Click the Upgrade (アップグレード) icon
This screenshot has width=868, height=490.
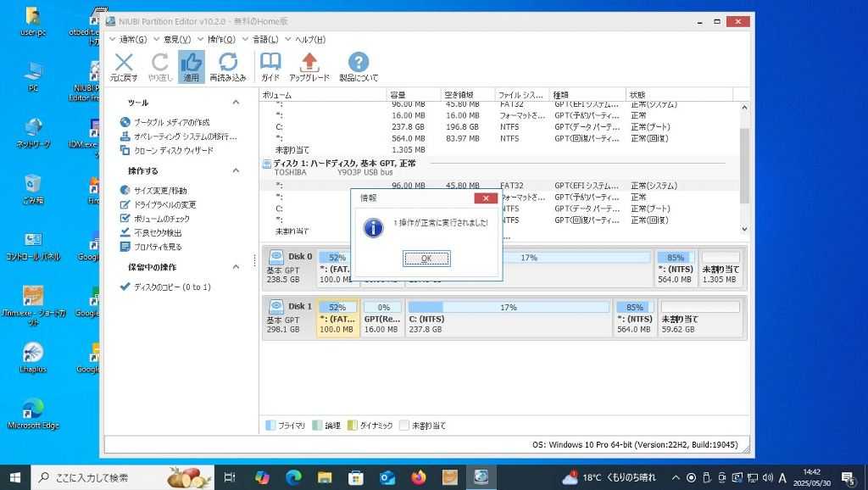coord(309,64)
